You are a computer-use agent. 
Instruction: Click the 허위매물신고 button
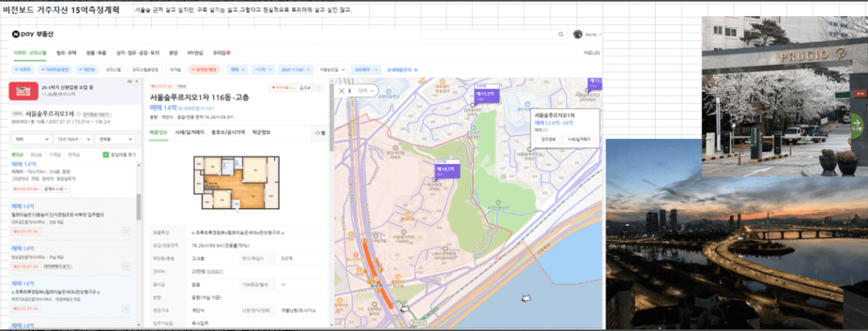[x=282, y=88]
